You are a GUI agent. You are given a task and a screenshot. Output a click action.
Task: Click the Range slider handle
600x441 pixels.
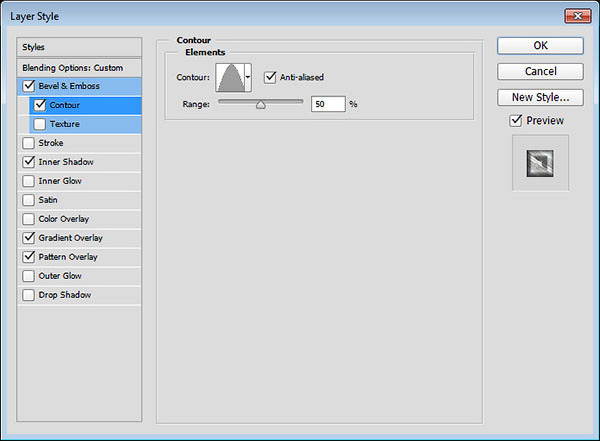coord(261,105)
